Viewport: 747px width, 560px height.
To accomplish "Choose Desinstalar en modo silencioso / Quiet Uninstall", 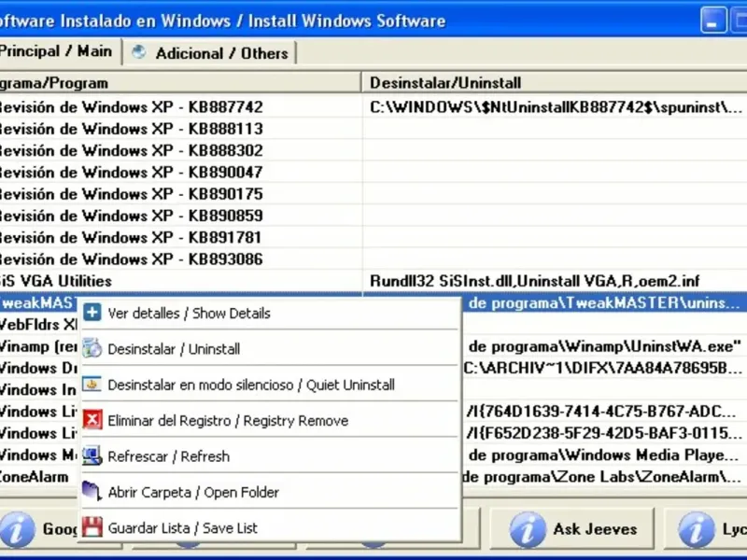I will click(x=270, y=385).
